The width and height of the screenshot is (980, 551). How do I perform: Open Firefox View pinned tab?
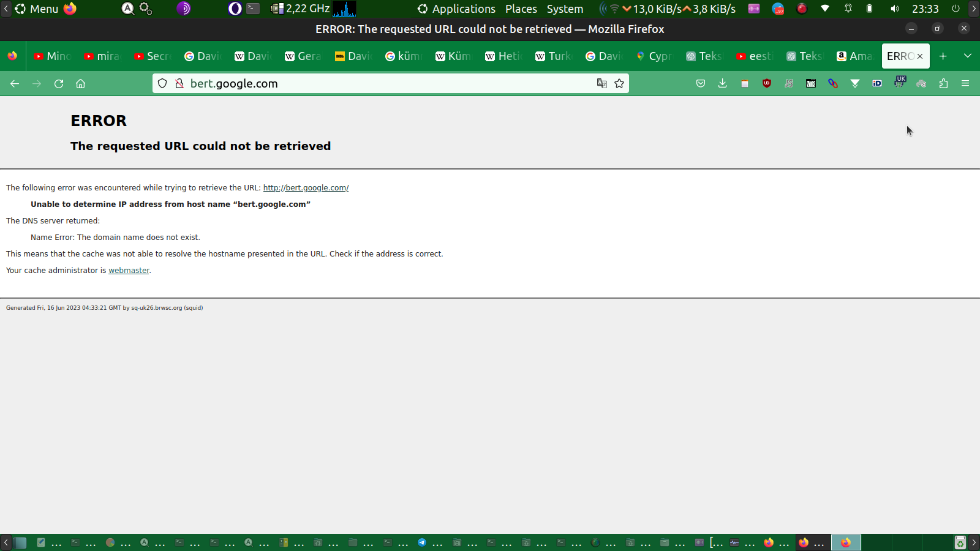coord(12,56)
